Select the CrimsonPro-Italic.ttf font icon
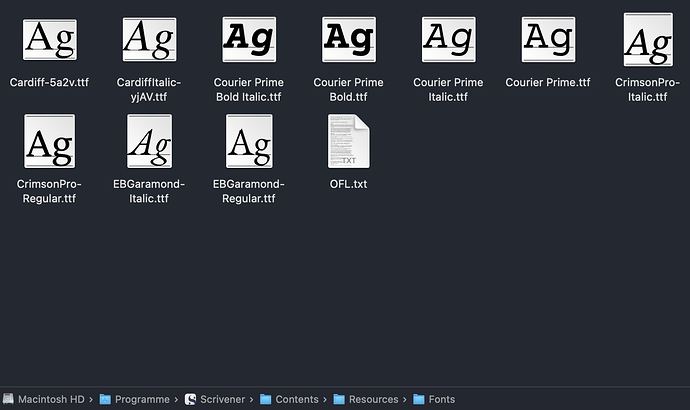Image resolution: width=690 pixels, height=410 pixels. point(648,40)
